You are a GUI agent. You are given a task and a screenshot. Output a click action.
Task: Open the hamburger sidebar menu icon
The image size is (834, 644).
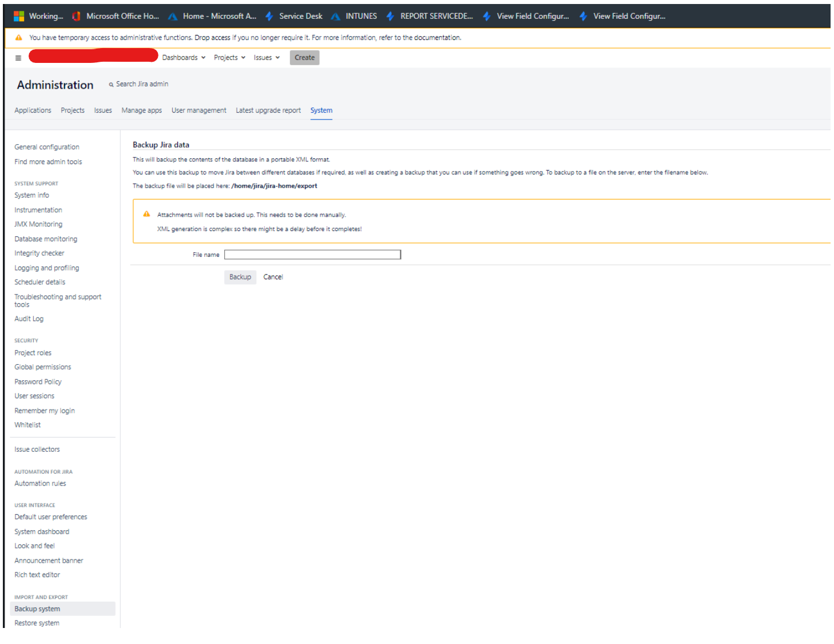18,58
